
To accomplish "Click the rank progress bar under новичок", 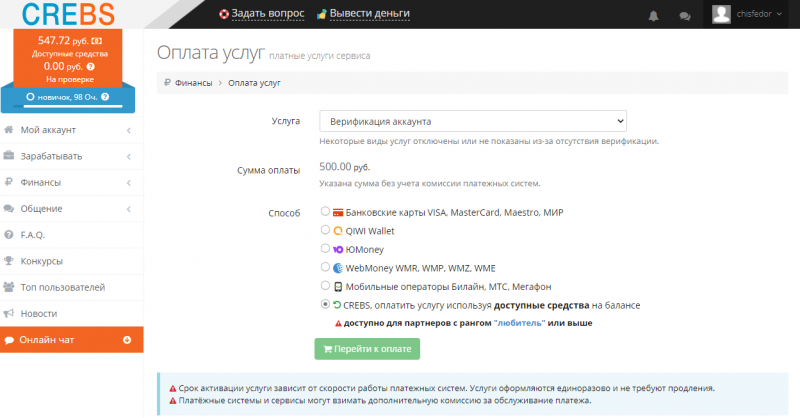I will point(68,106).
